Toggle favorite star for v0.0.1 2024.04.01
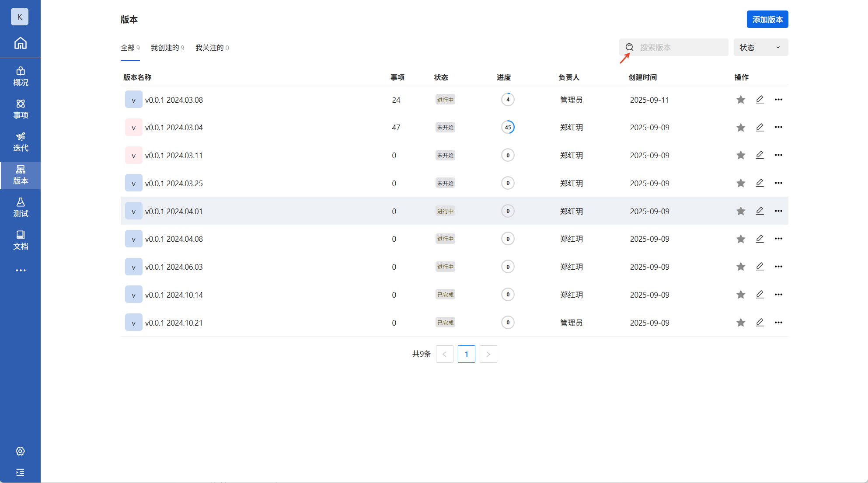Image resolution: width=868 pixels, height=483 pixels. click(x=740, y=211)
